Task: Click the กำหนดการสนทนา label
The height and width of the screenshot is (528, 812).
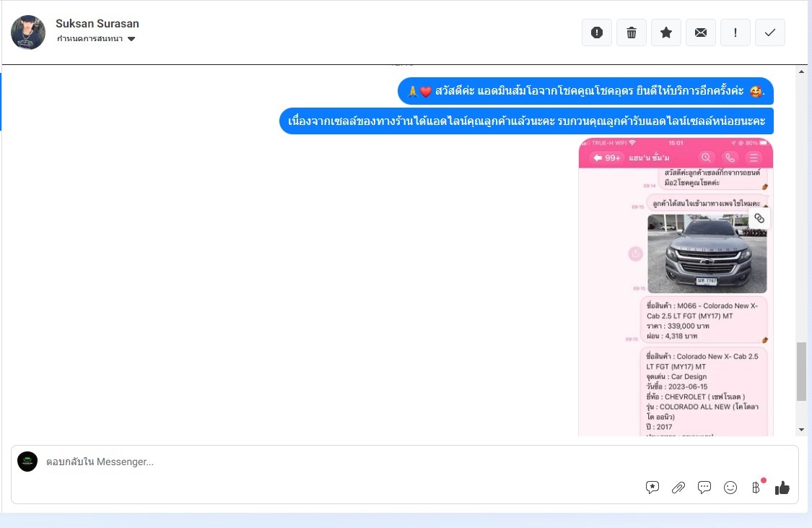Action: (90, 39)
